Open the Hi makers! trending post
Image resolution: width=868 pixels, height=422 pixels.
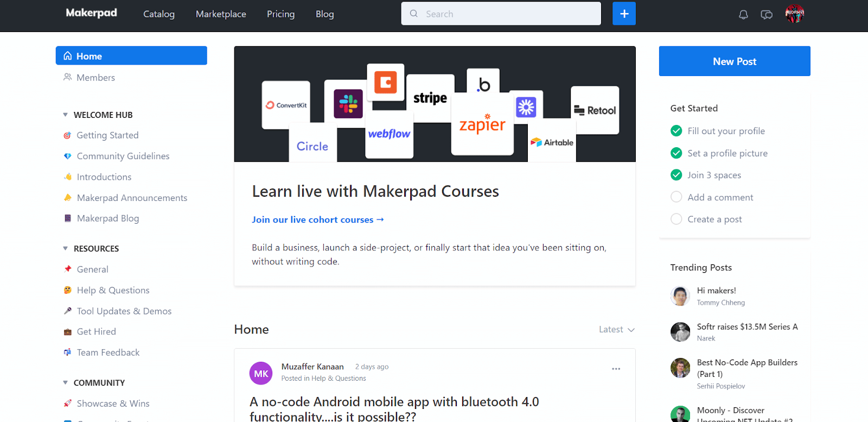click(717, 291)
